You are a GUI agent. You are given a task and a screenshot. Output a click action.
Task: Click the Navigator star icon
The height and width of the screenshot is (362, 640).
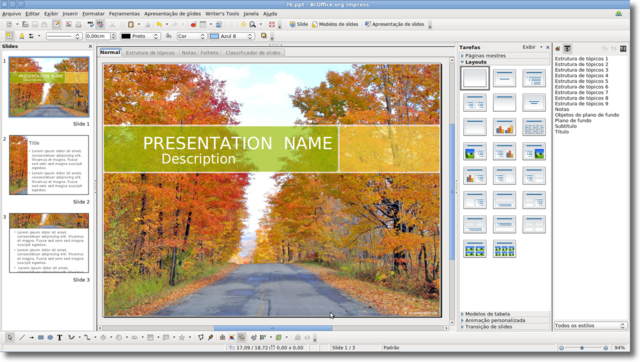[243, 24]
